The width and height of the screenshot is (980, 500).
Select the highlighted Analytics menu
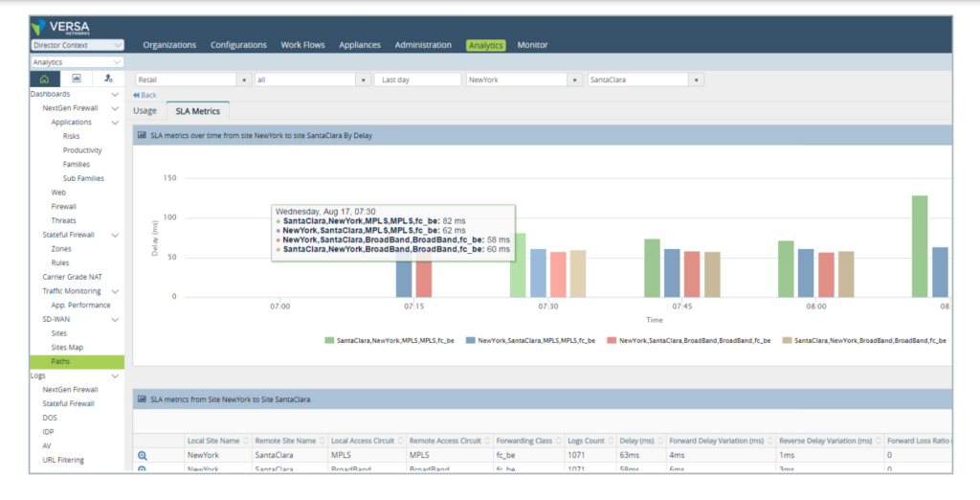tap(485, 45)
